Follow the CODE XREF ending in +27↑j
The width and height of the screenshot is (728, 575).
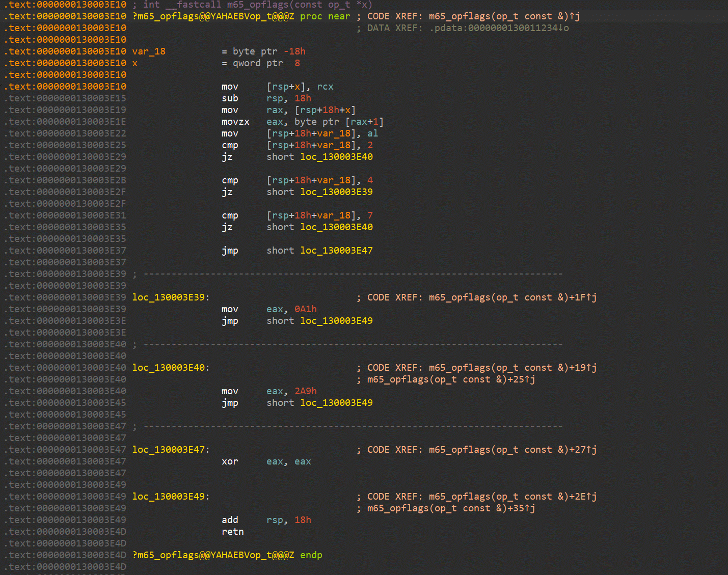point(512,450)
